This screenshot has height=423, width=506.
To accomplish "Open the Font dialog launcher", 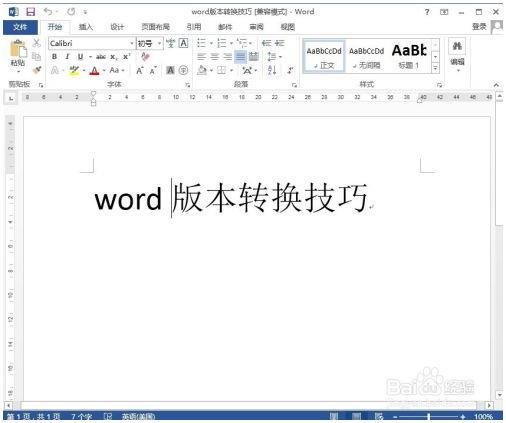I will pyautogui.click(x=188, y=85).
